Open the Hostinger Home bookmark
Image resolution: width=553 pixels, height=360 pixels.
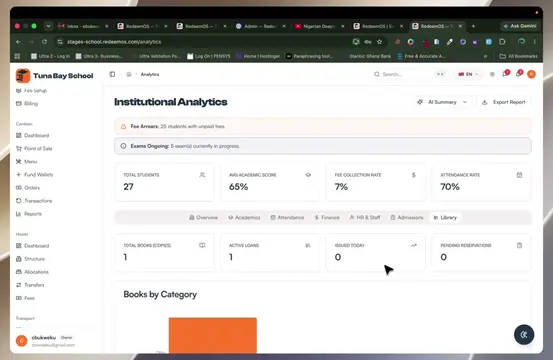[x=258, y=56]
